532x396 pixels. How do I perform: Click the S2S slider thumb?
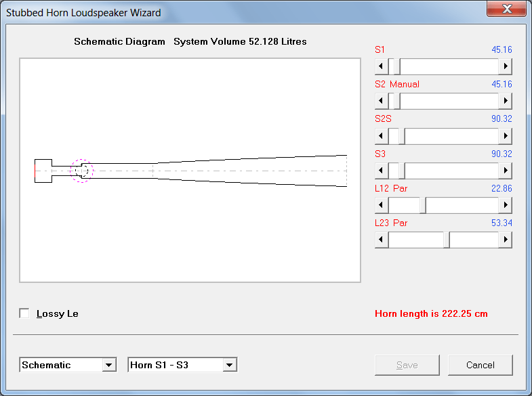tap(402, 136)
